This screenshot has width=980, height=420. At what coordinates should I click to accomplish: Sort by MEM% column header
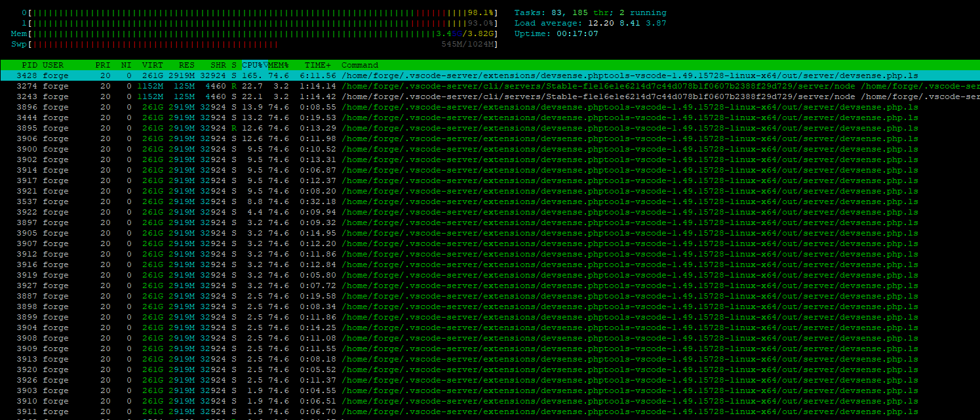point(279,65)
